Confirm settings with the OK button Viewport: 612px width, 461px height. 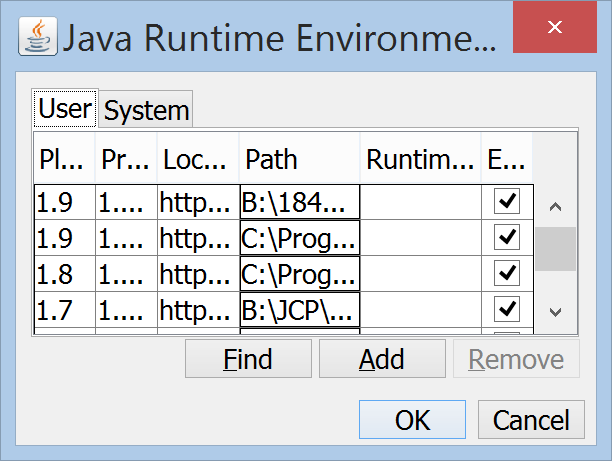pos(412,420)
